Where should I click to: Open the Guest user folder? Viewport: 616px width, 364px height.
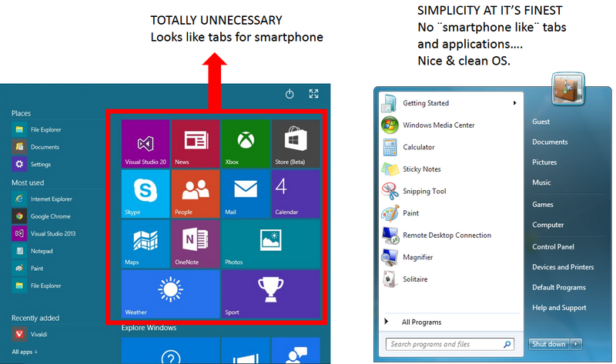541,122
